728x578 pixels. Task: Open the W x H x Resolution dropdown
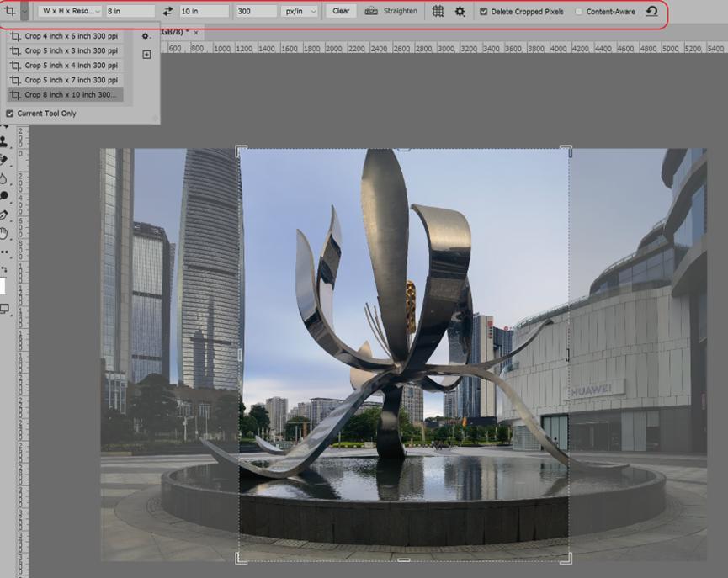[71, 12]
